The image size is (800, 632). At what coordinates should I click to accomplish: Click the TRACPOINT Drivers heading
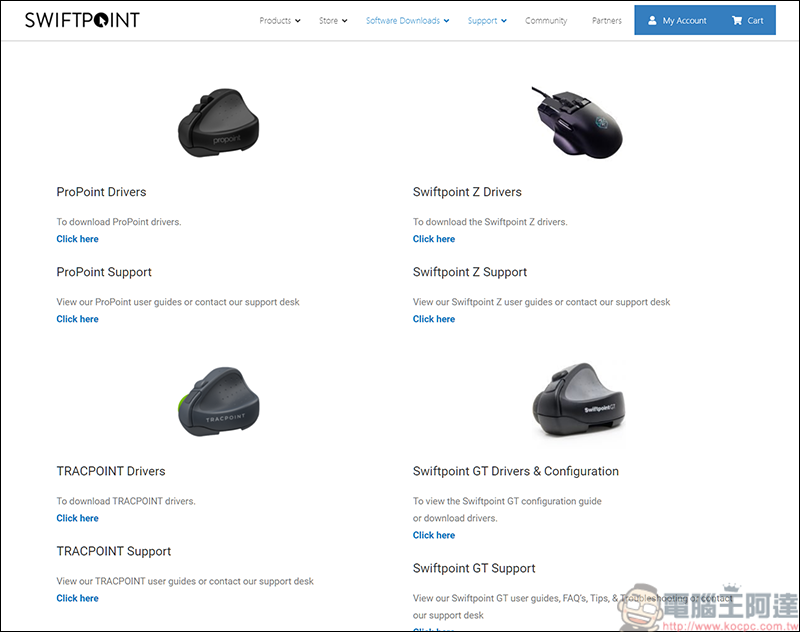pyautogui.click(x=111, y=471)
